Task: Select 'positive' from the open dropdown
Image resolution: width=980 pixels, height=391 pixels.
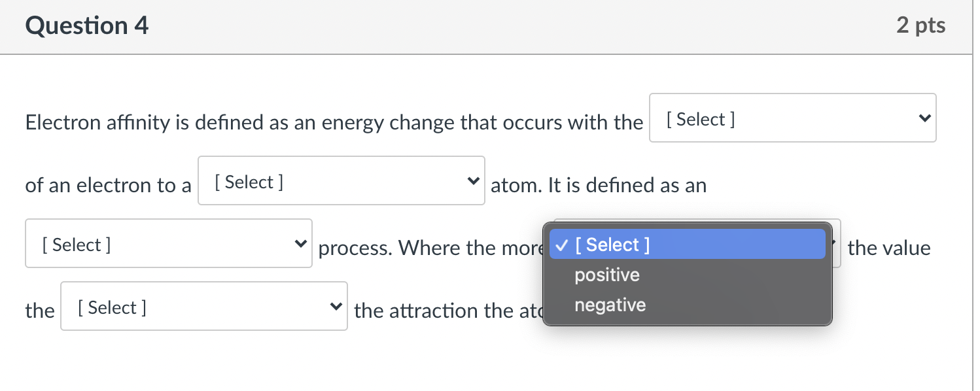Action: pos(606,275)
